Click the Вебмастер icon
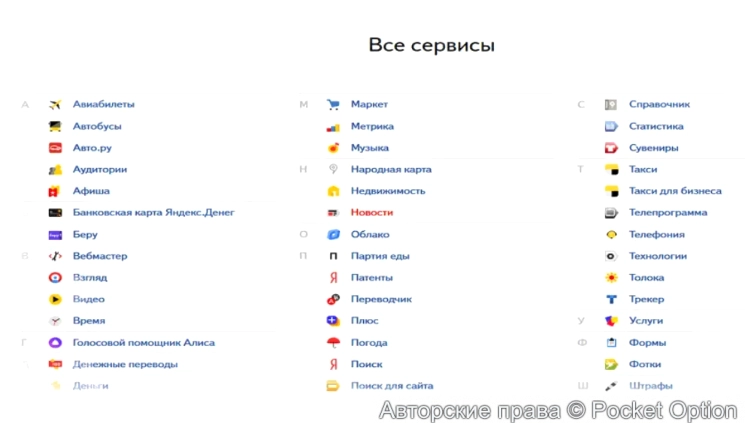 55,256
